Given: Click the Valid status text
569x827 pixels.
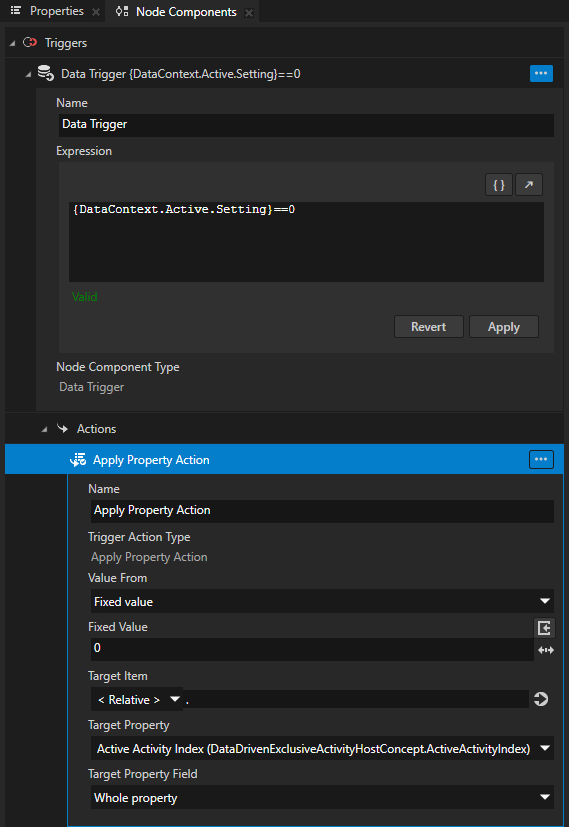Looking at the screenshot, I should [x=84, y=297].
